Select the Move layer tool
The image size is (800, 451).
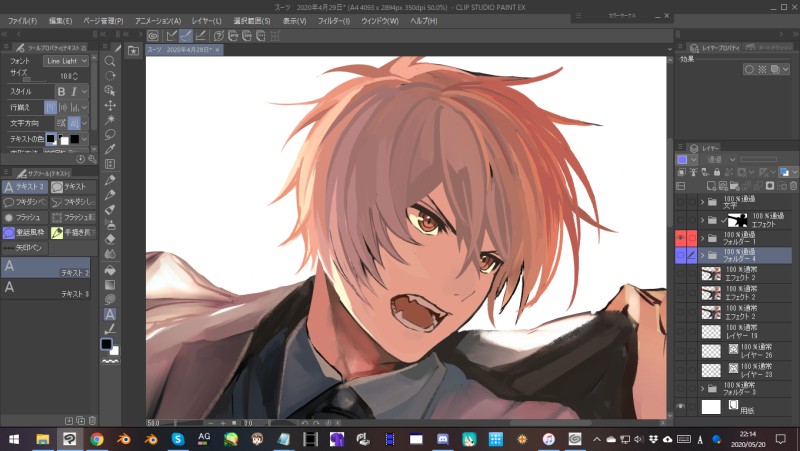coord(110,106)
